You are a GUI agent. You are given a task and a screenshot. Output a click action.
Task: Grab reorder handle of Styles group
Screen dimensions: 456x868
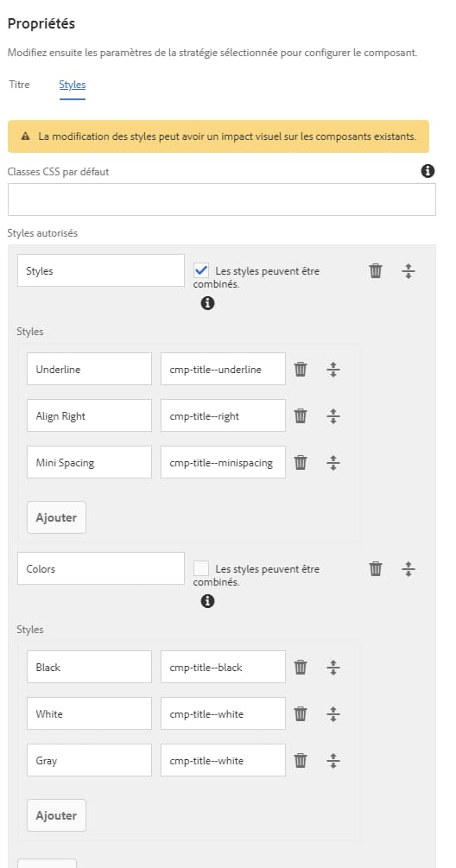(408, 270)
